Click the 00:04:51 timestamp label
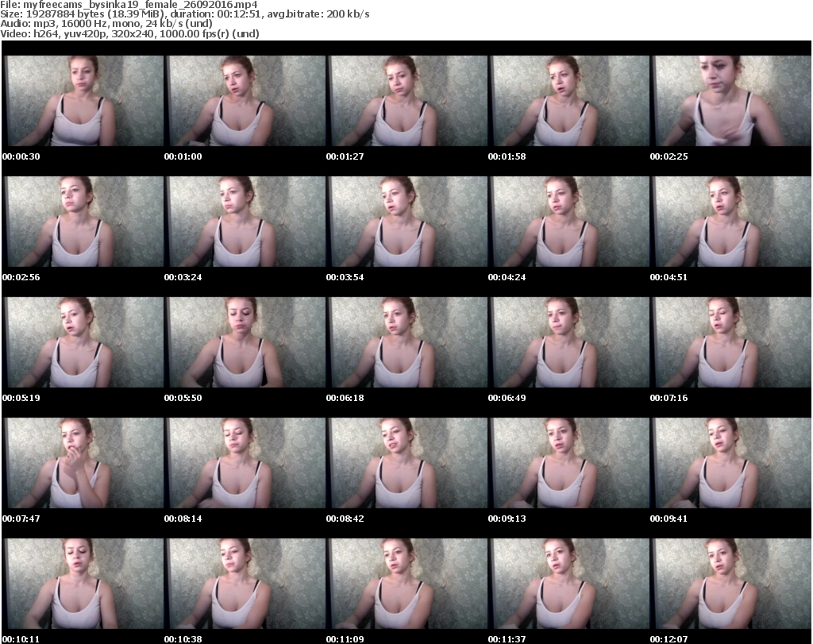Viewport: 813px width, 644px height. tap(669, 277)
